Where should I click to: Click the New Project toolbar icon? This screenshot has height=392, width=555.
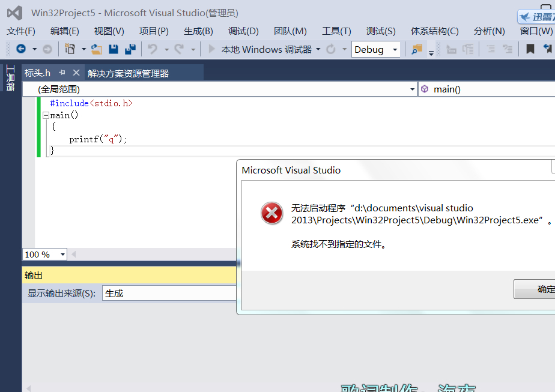(x=70, y=49)
